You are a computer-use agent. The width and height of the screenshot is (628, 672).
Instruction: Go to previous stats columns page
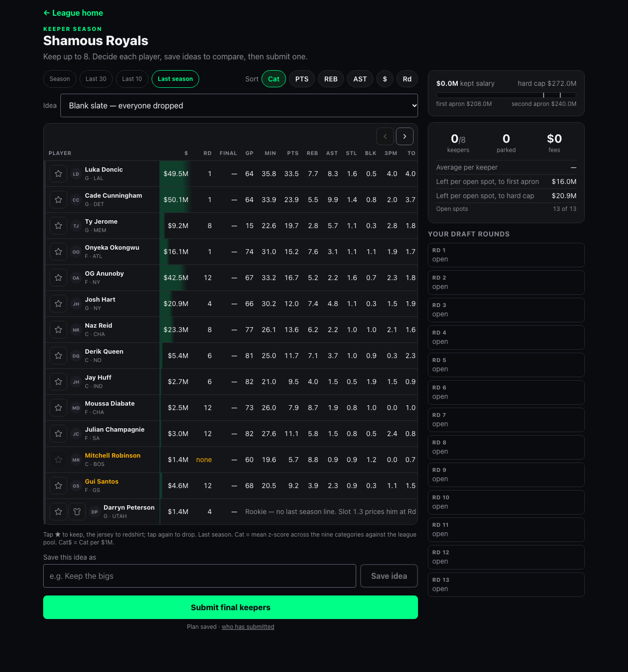(385, 136)
